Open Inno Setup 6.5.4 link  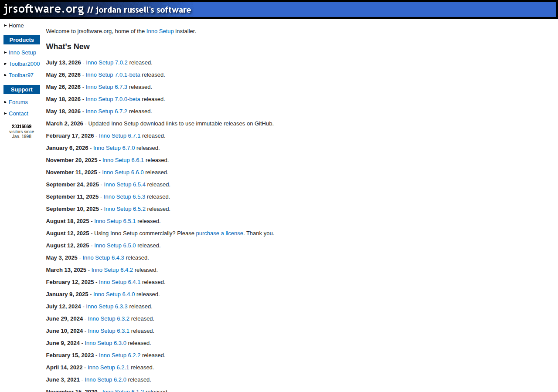click(125, 185)
